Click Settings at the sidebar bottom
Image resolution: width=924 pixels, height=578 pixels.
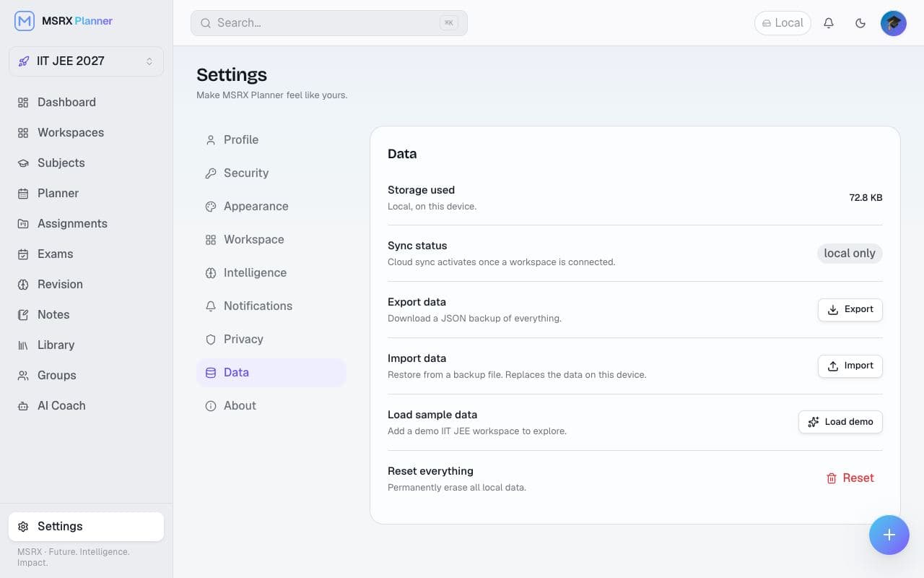86,526
